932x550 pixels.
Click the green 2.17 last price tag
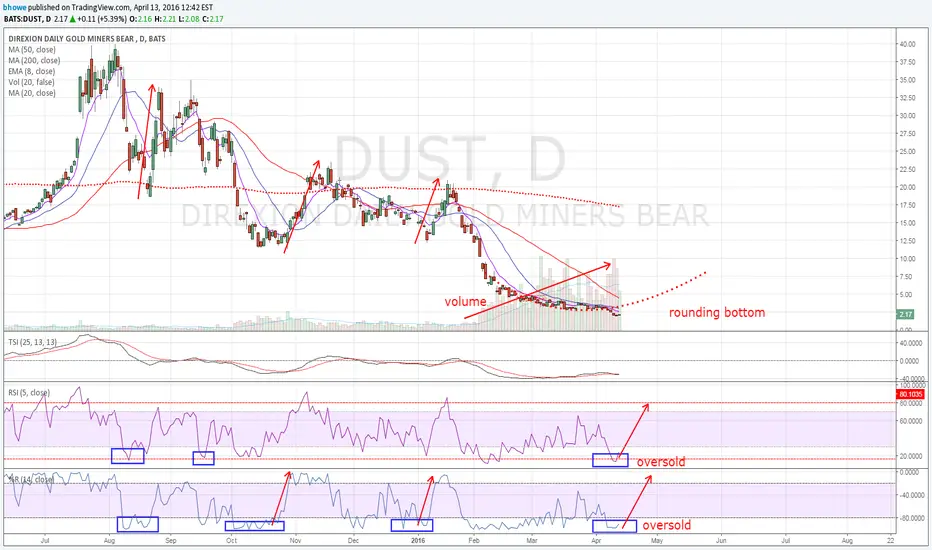coord(905,315)
